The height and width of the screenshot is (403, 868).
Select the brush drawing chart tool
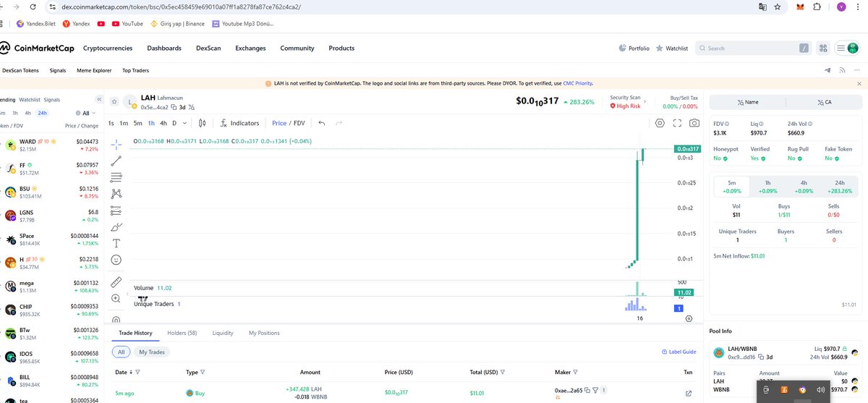(x=116, y=227)
